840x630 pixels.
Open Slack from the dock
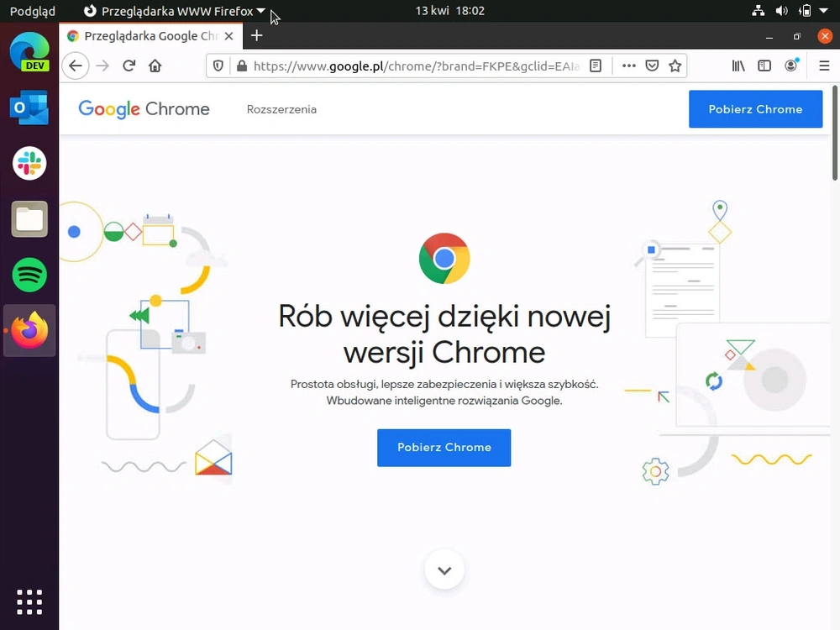click(29, 164)
